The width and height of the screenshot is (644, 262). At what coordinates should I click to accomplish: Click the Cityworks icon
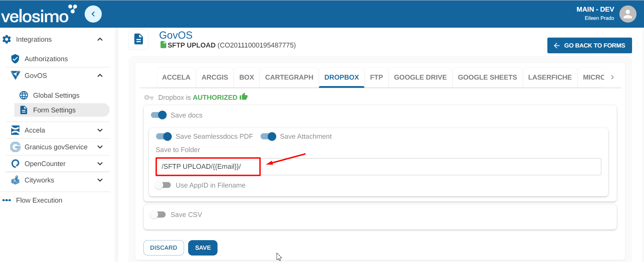click(x=15, y=180)
